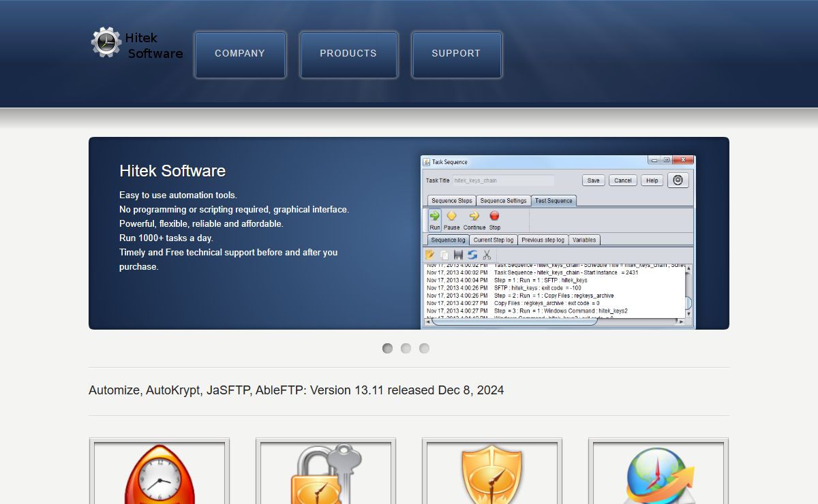Open the PRODUCTS navigation menu
This screenshot has height=504, width=818.
click(x=348, y=54)
